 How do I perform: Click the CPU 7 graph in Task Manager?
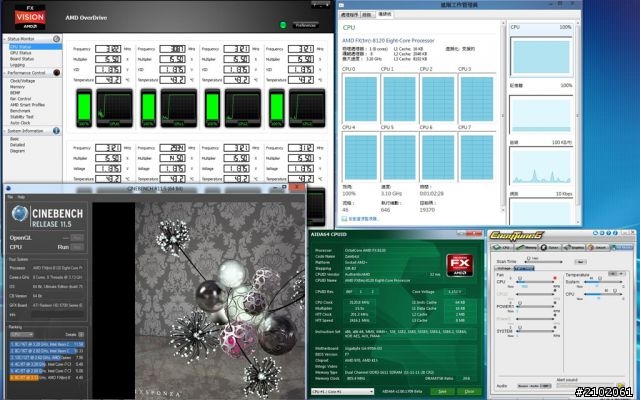(x=477, y=157)
